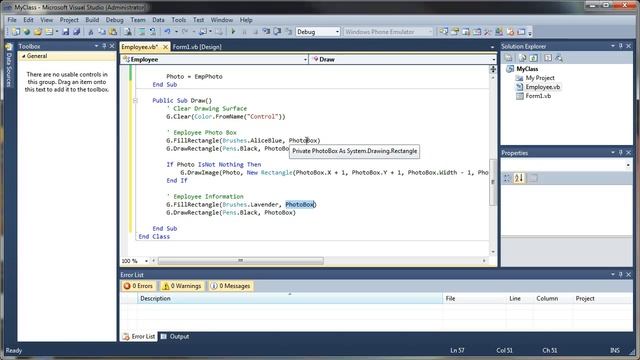Viewport: 640px width, 360px height.
Task: Open the Properties Window toolbar icon
Action: (x=455, y=32)
